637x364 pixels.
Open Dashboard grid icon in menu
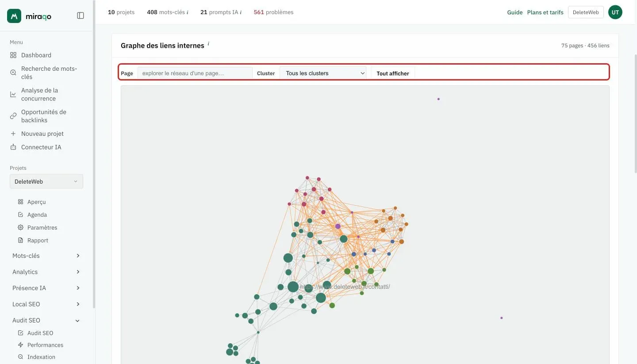coord(13,55)
